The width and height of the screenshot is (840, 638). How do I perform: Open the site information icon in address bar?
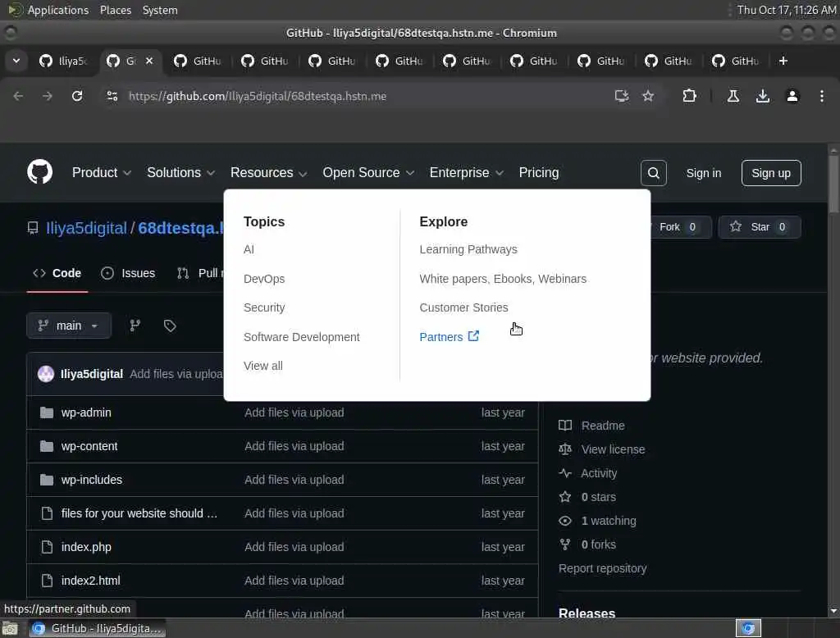click(112, 96)
